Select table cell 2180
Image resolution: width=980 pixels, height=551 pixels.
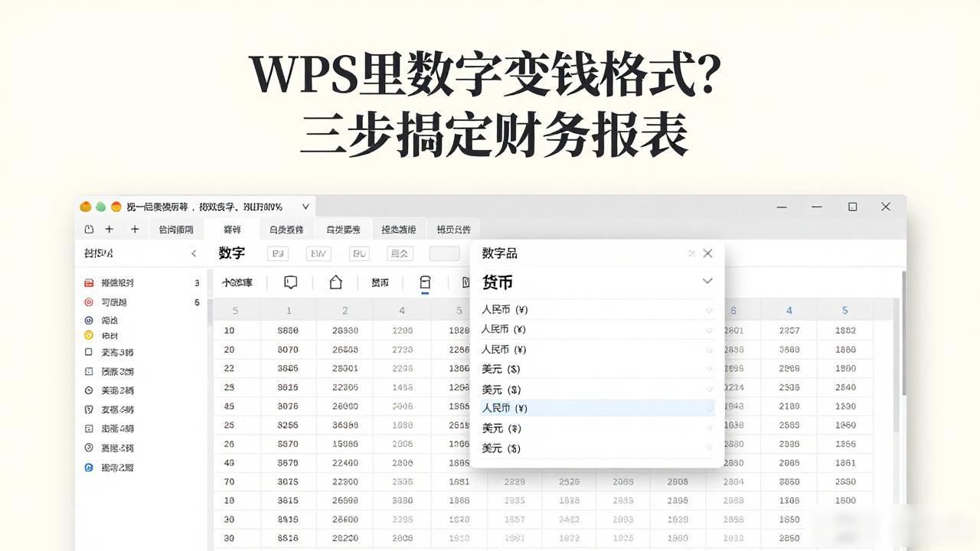789,406
